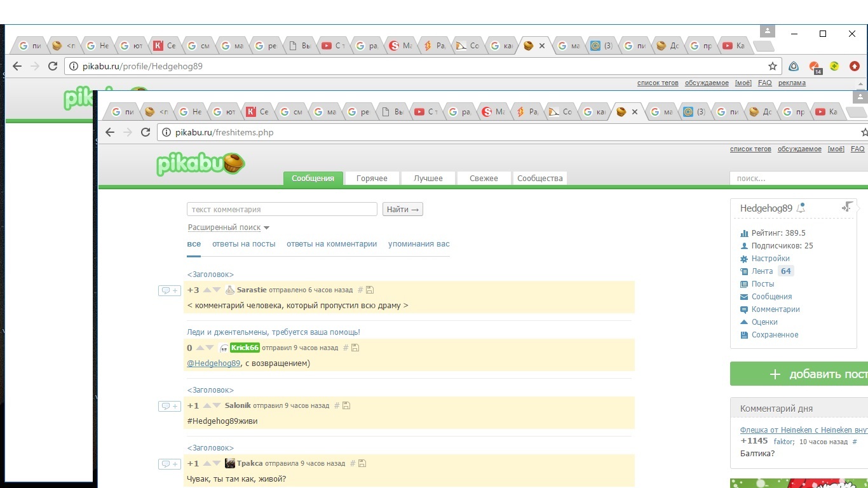Reload the freshitems.php page in front window
This screenshot has height=488, width=868.
pyautogui.click(x=146, y=132)
